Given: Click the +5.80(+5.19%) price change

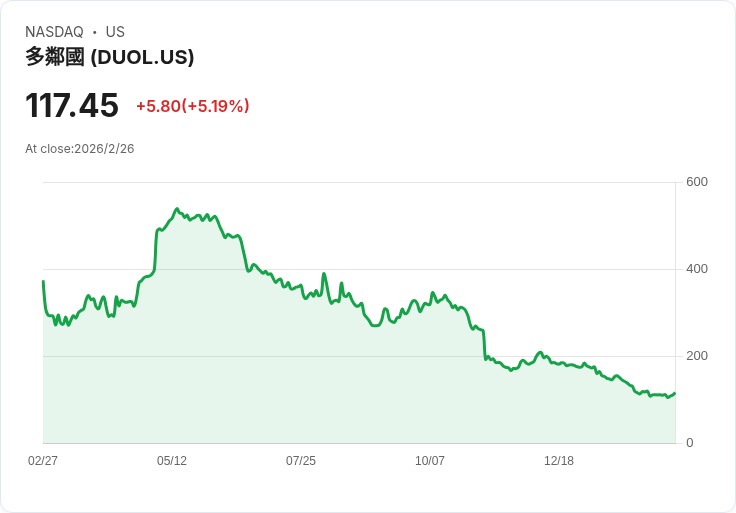Looking at the screenshot, I should (x=192, y=106).
